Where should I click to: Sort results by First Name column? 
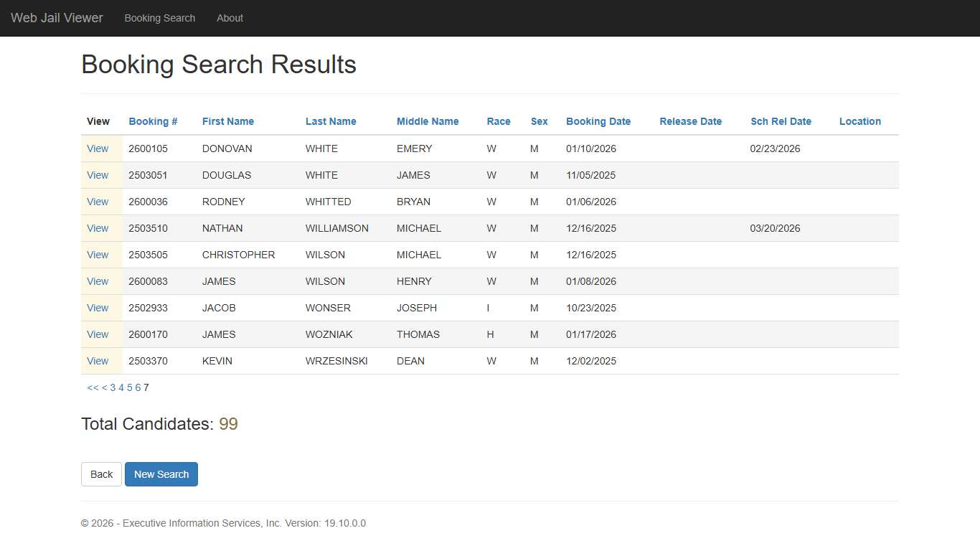pos(227,121)
